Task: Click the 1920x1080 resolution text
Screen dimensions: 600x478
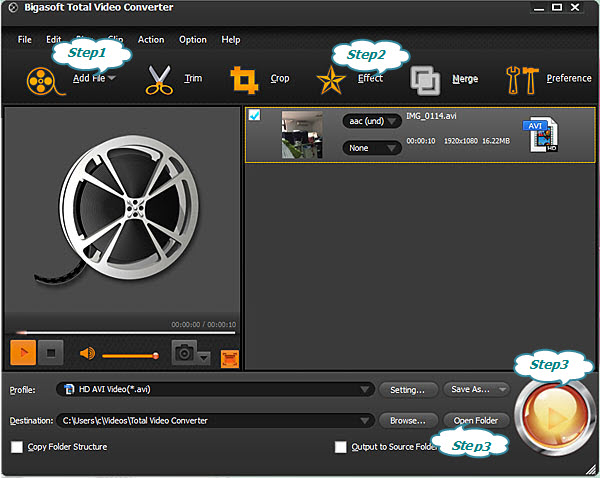Action: (x=461, y=141)
